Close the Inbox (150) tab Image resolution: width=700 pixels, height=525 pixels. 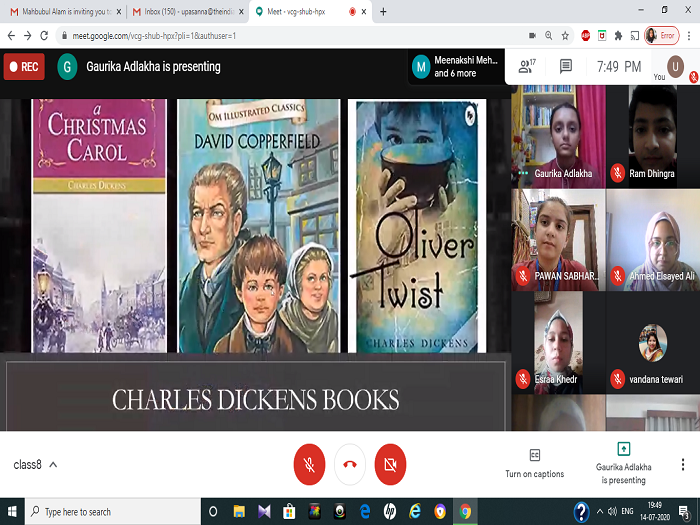pyautogui.click(x=241, y=12)
